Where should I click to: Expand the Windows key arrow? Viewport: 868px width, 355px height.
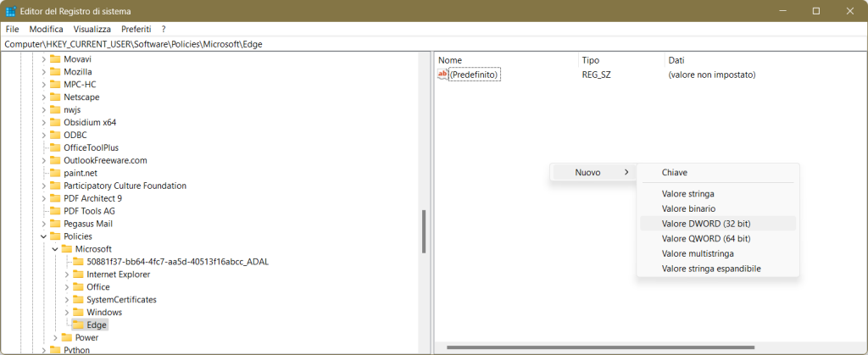[67, 312]
